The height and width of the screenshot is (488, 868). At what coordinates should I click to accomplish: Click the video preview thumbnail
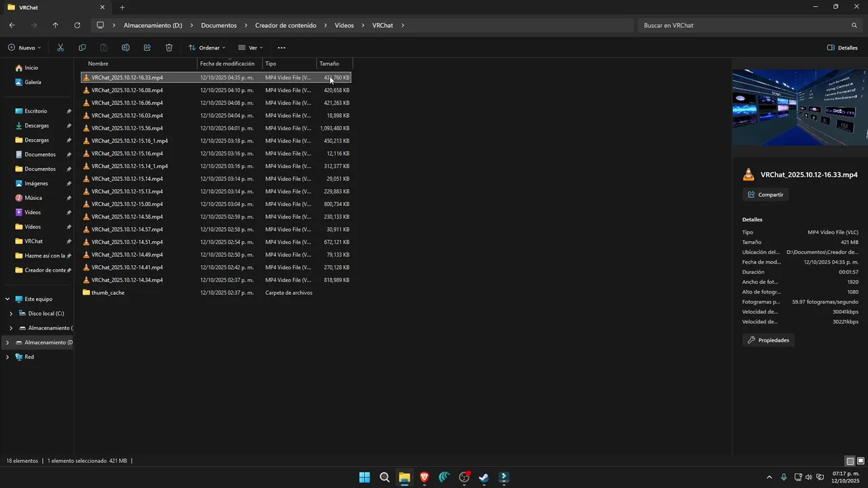pos(800,107)
